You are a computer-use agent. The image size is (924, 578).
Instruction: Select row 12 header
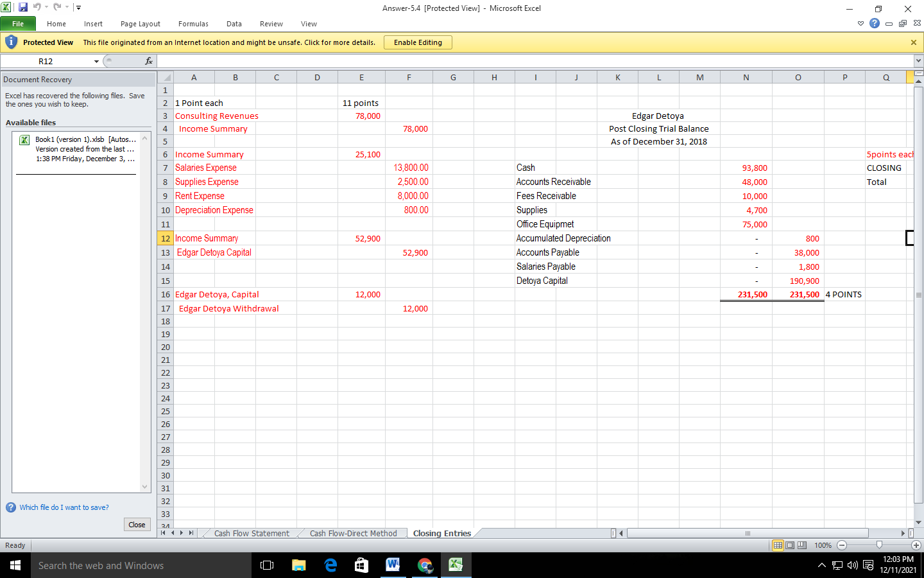[166, 238]
